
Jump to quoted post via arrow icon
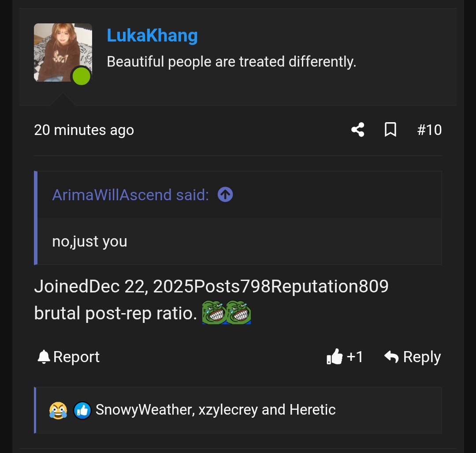point(225,195)
